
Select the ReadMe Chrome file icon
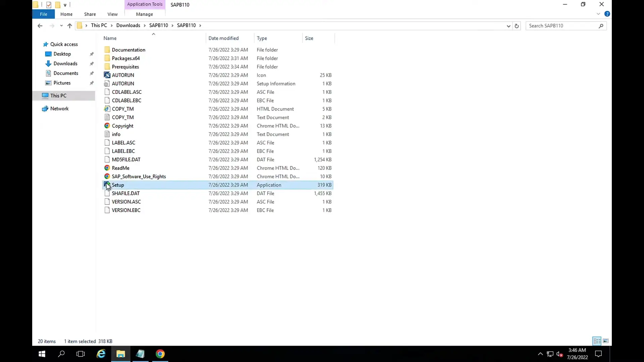pyautogui.click(x=107, y=168)
